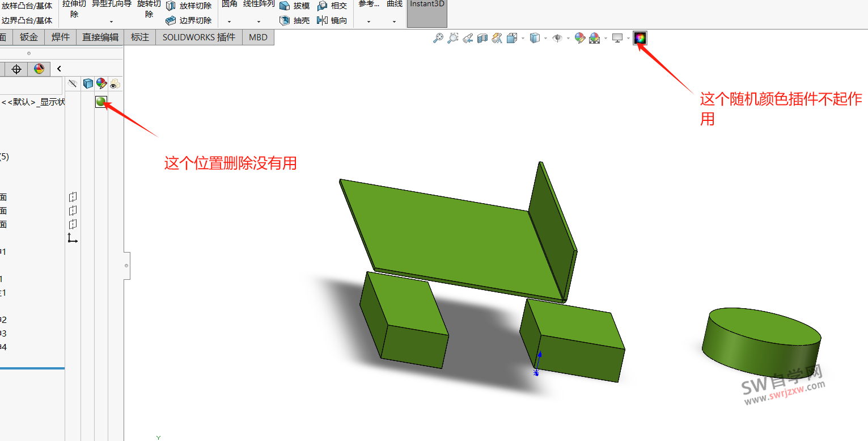The image size is (868, 441).
Task: Click 放样切除 lofted cut tool
Action: pos(189,6)
